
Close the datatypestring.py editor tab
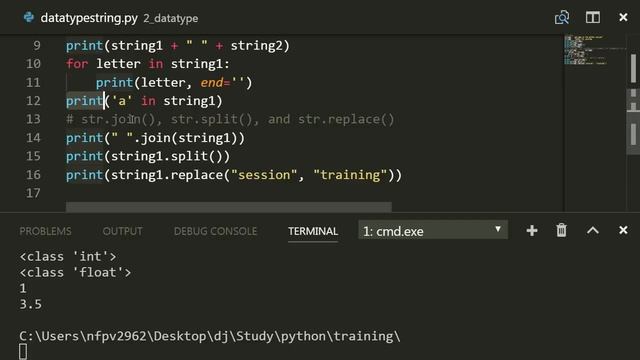(623, 18)
